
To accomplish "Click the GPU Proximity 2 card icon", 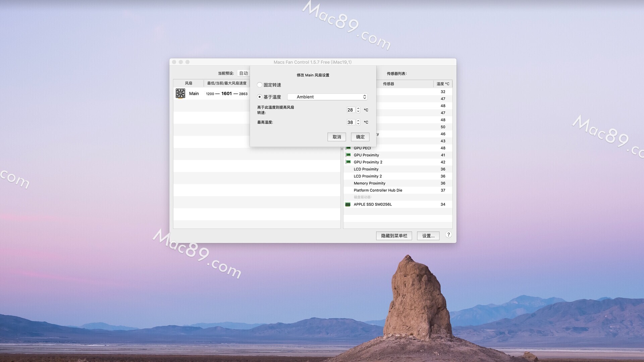I will pos(348,162).
